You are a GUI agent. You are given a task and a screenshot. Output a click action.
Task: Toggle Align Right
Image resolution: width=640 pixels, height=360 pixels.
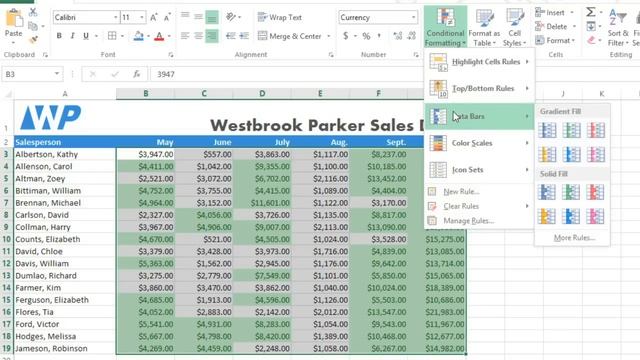(211, 36)
